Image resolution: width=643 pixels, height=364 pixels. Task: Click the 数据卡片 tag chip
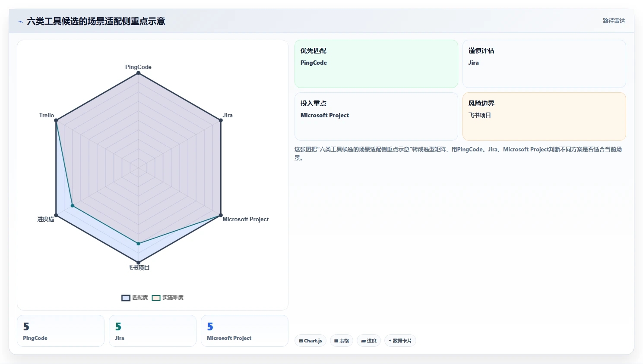click(x=400, y=341)
